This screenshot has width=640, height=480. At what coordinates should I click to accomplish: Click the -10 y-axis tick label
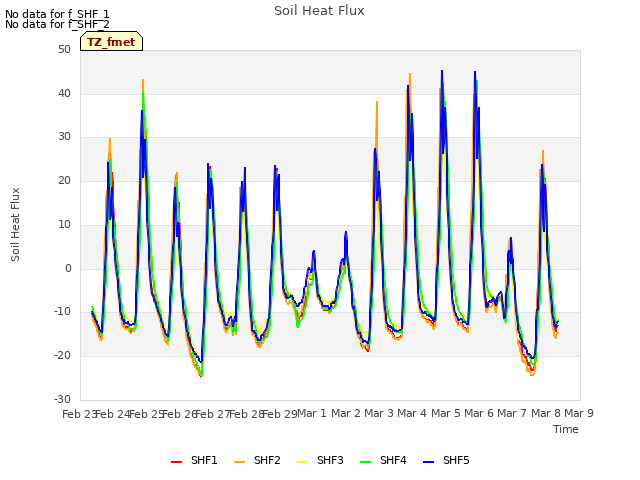tap(62, 312)
